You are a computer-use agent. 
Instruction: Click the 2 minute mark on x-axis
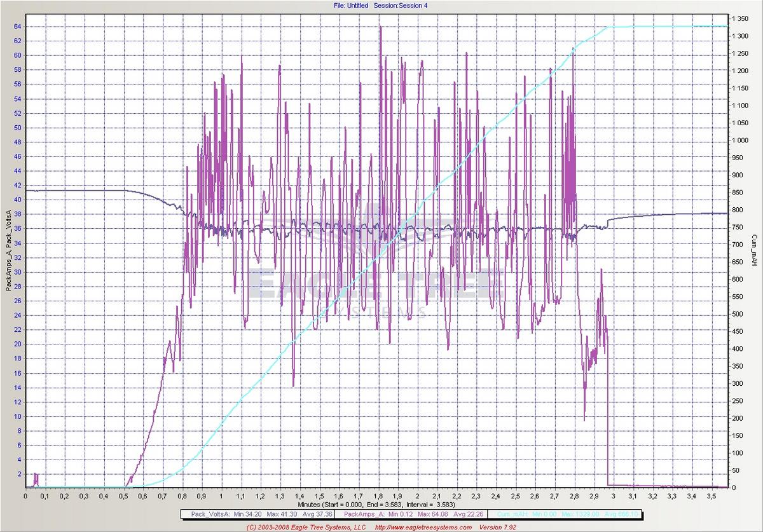(417, 495)
